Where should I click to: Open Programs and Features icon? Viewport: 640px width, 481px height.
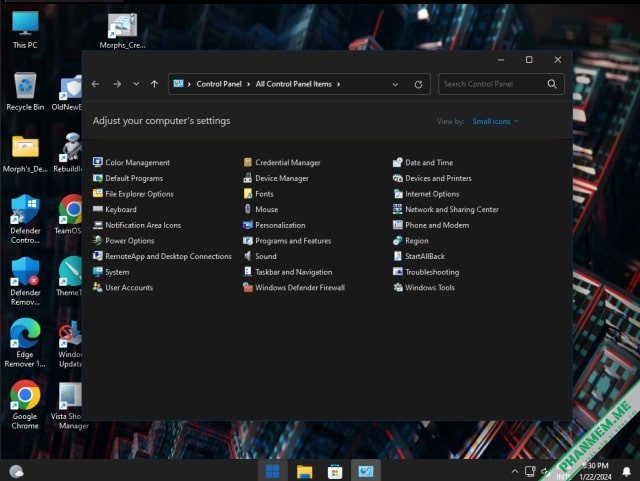coord(248,240)
